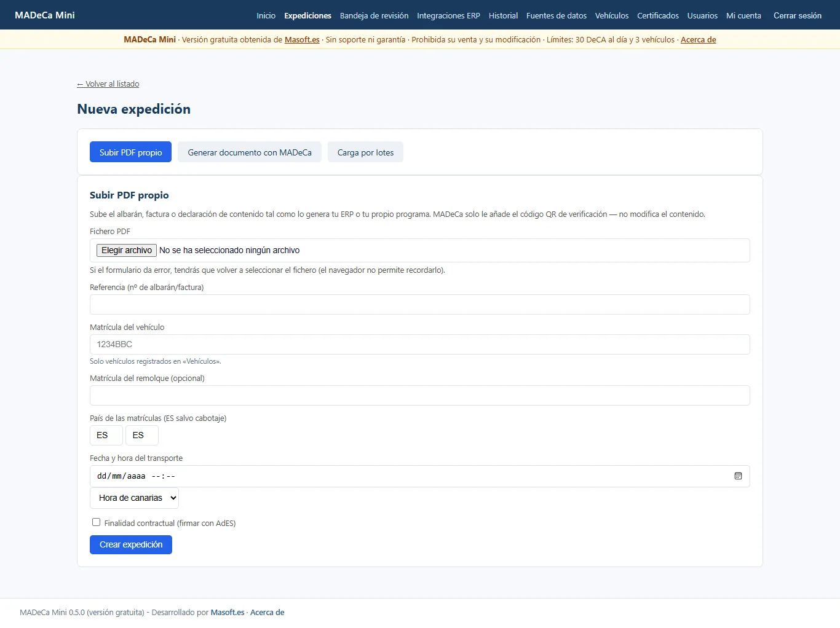Follow the Masoft.es link in the banner
Image resolution: width=840 pixels, height=628 pixels.
click(x=302, y=39)
